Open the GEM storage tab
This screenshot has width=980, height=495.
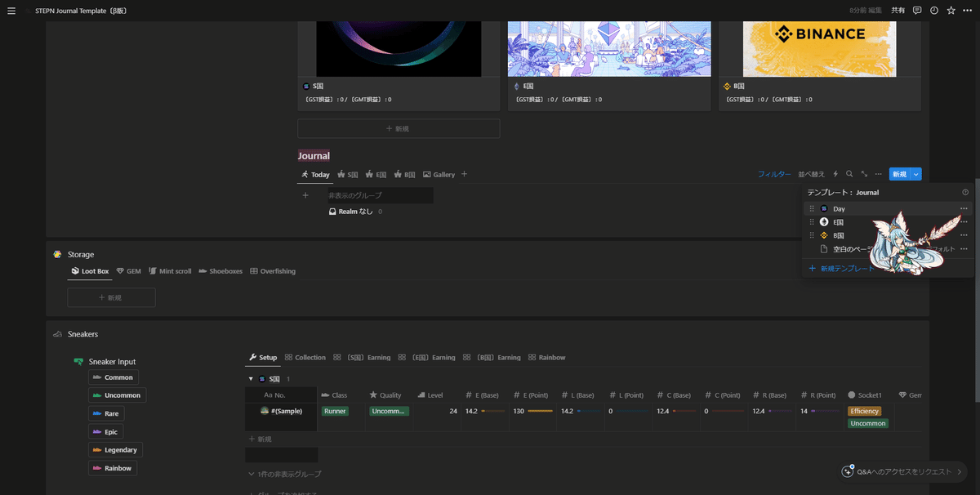pos(128,271)
